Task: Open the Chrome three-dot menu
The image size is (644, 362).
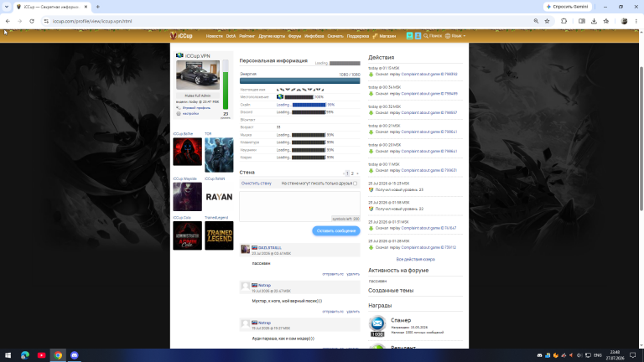Action: [636, 21]
